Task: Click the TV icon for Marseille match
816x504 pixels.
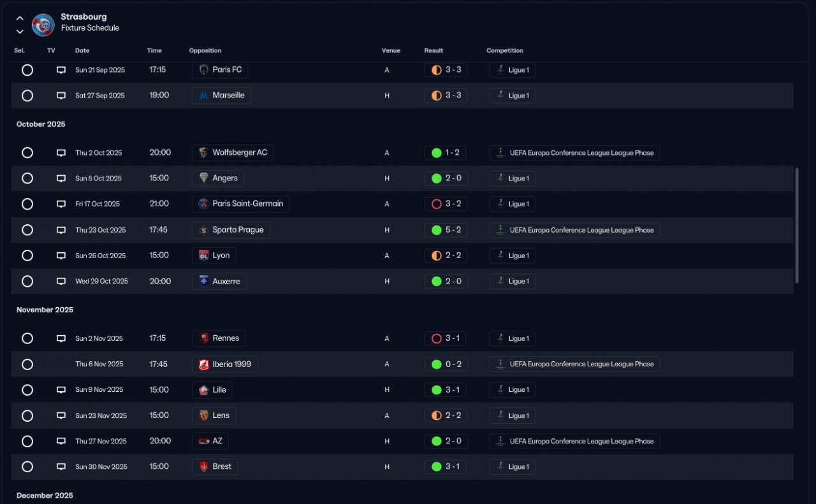Action: click(61, 96)
